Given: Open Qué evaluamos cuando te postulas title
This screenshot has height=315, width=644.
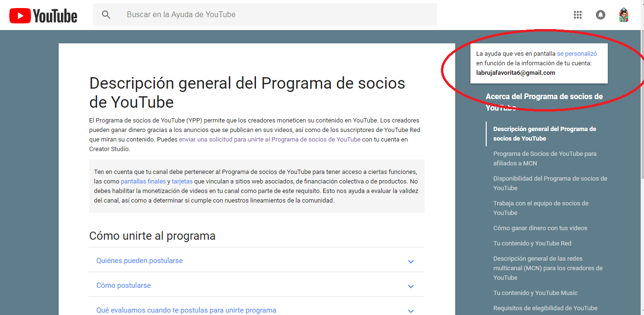Looking at the screenshot, I should point(186,310).
